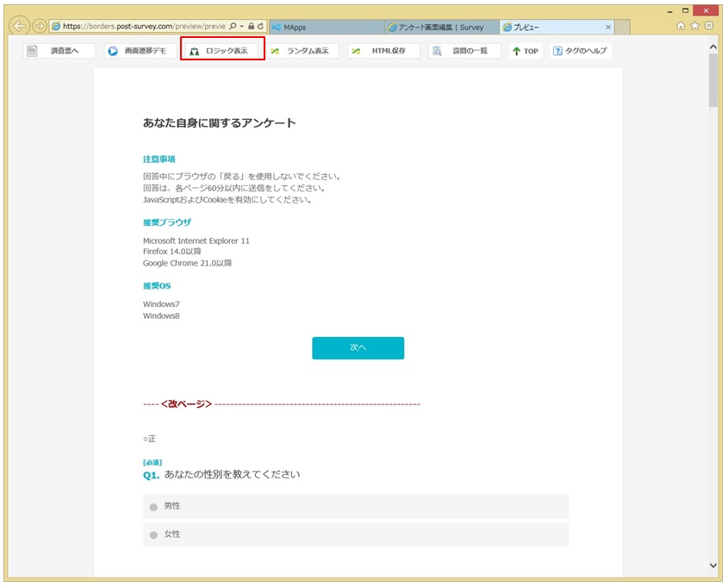Open the browser settings gear icon
The height and width of the screenshot is (587, 728).
708,26
